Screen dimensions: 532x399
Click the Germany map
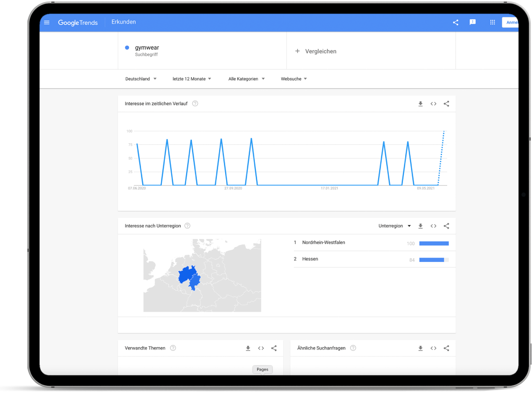tap(202, 275)
